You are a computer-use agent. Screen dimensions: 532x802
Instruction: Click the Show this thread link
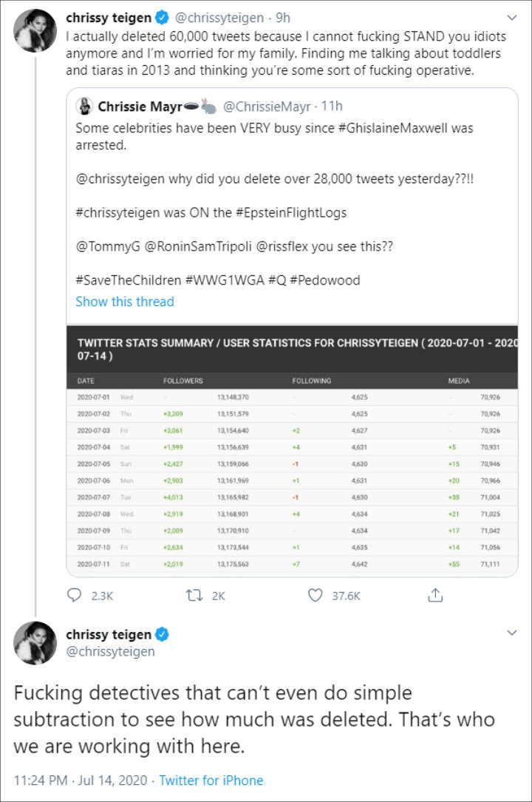[x=125, y=302]
